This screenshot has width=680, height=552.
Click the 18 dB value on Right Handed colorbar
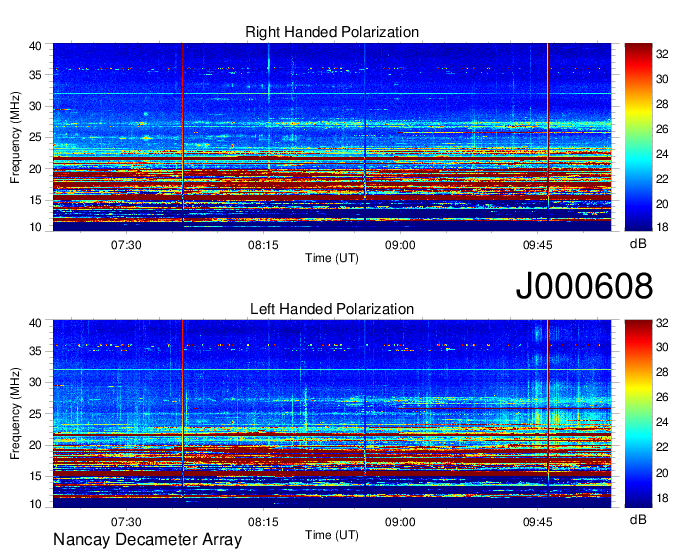pos(662,227)
